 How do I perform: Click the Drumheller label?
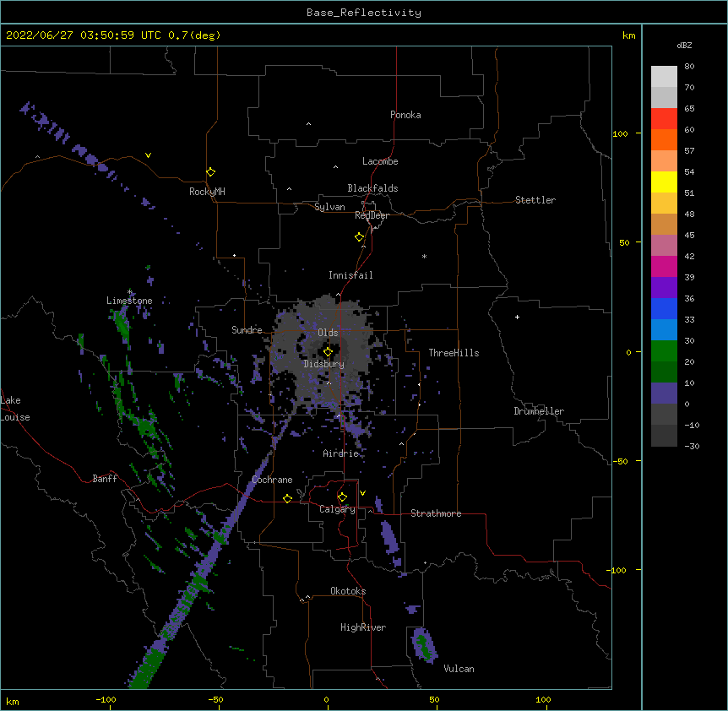[x=539, y=411]
